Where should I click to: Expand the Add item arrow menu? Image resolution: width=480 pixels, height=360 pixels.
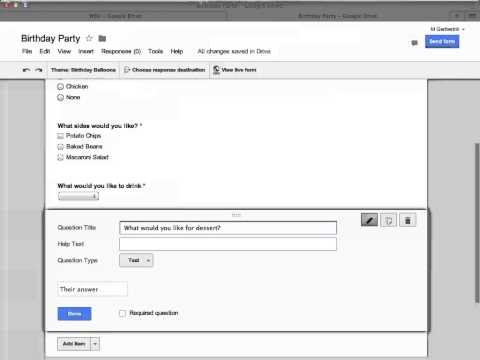[x=95, y=344]
